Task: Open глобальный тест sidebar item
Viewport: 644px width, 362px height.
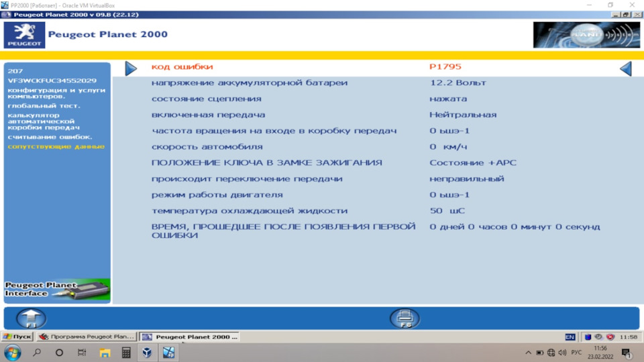Action: [44, 106]
